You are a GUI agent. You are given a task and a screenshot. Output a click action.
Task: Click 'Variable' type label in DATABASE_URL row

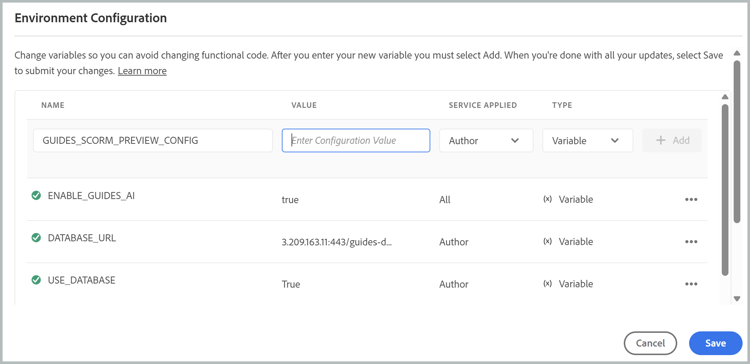click(x=576, y=242)
